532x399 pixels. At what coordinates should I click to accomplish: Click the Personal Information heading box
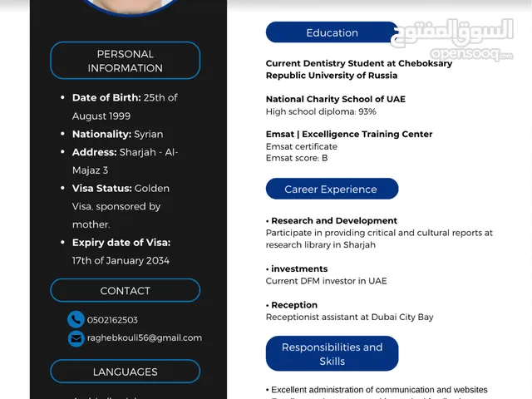[x=125, y=61]
